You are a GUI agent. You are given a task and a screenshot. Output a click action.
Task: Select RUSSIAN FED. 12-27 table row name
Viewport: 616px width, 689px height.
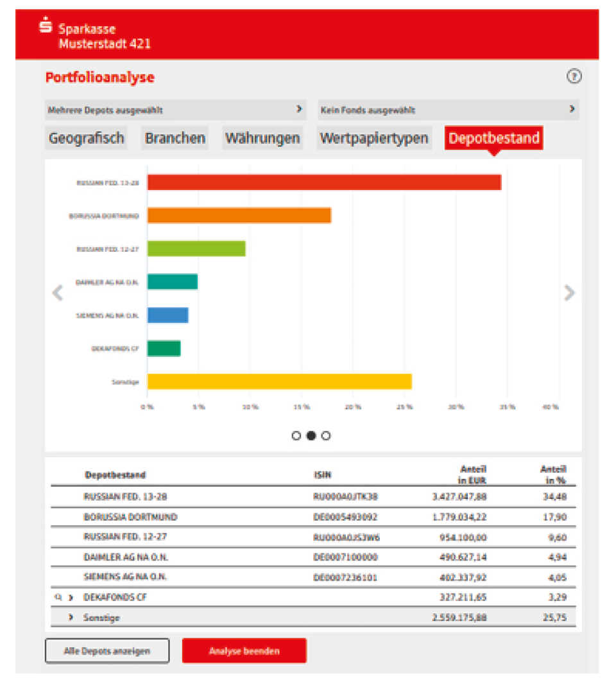point(125,537)
